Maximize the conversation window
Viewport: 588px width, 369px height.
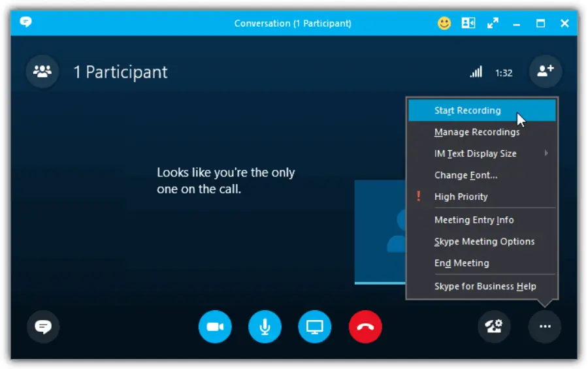[540, 24]
